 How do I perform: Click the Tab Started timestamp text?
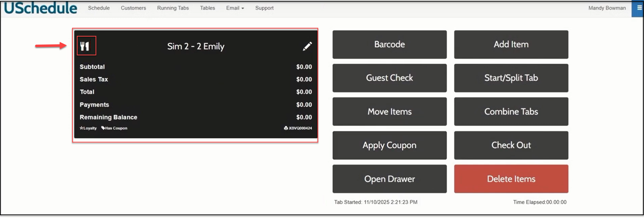pyautogui.click(x=376, y=202)
